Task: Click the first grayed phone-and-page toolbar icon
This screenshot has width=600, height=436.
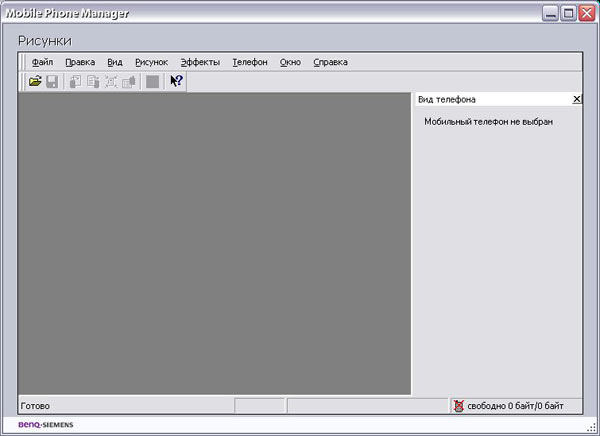Action: point(75,81)
